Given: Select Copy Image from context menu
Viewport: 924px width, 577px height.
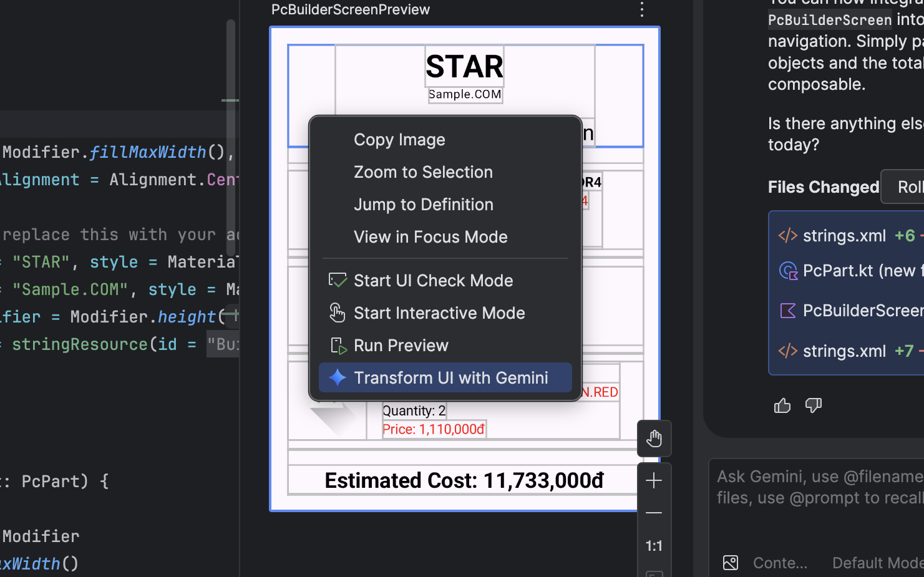Looking at the screenshot, I should tap(399, 140).
